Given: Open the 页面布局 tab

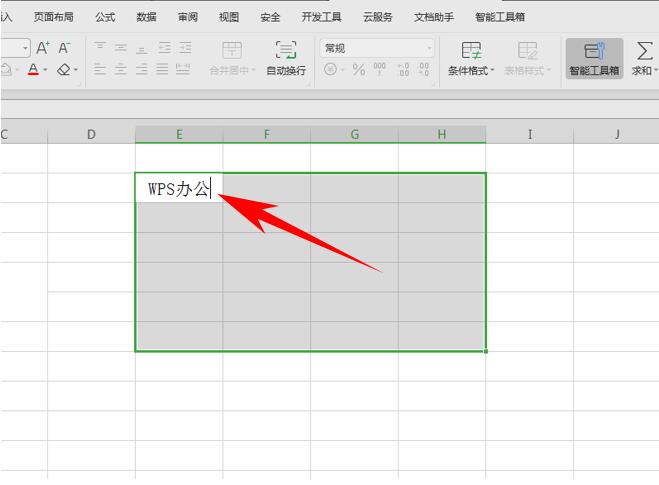Looking at the screenshot, I should (x=53, y=17).
